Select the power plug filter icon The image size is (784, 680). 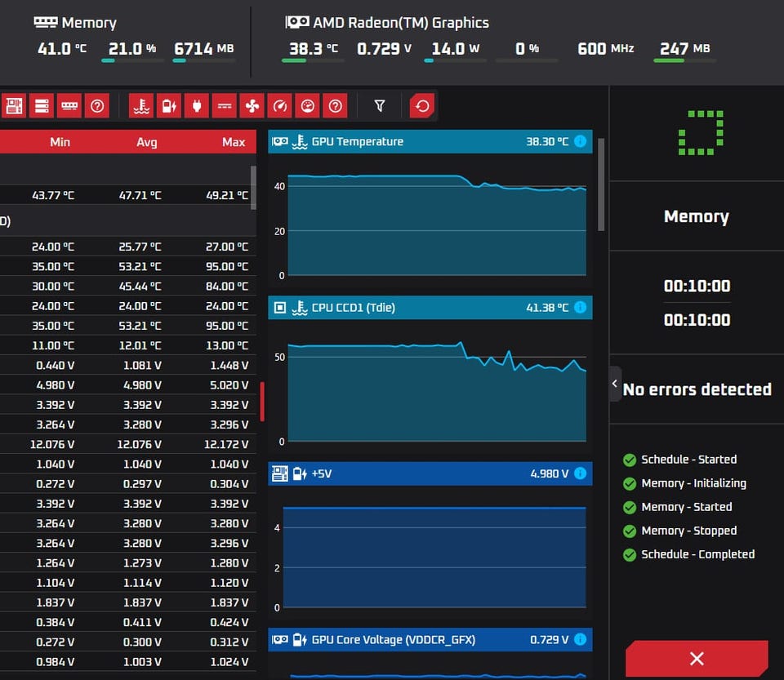coord(197,106)
